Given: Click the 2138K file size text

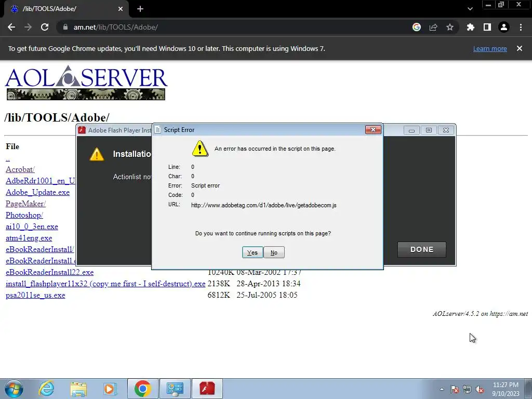Looking at the screenshot, I should click(x=219, y=284).
